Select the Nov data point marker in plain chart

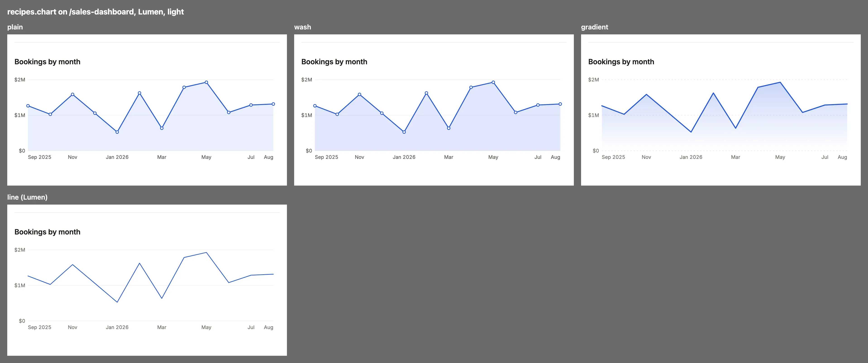click(72, 94)
